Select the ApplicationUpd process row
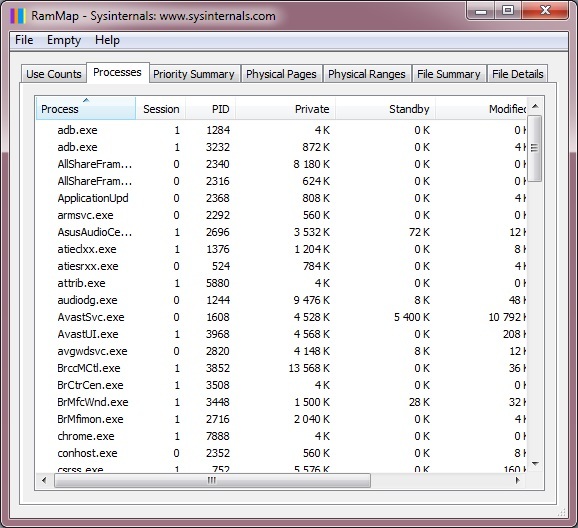This screenshot has width=578, height=528. (282, 198)
